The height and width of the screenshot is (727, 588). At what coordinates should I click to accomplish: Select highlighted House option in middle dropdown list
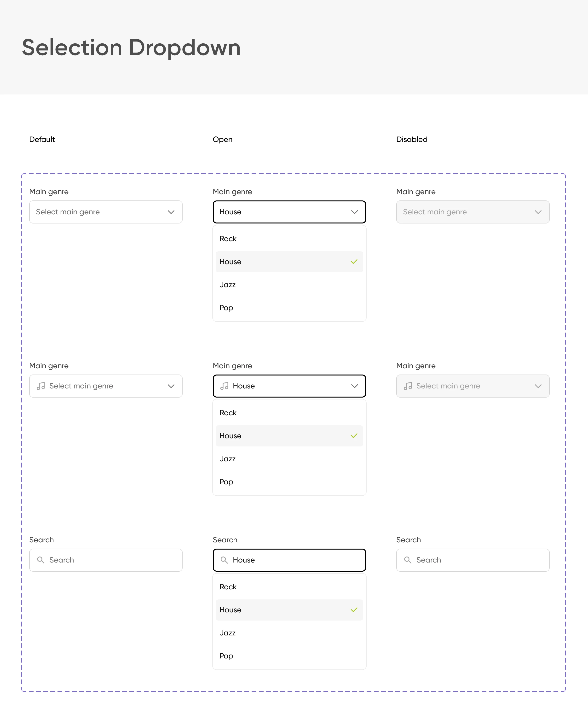230,436
